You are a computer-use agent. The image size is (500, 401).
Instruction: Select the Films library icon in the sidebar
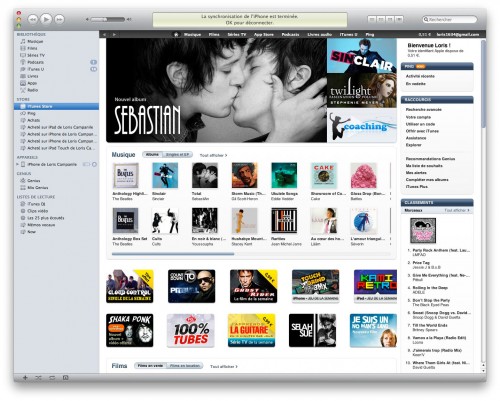(x=23, y=48)
